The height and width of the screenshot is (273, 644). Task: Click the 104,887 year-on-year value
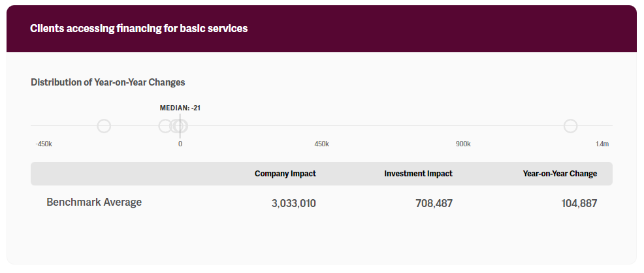click(579, 204)
